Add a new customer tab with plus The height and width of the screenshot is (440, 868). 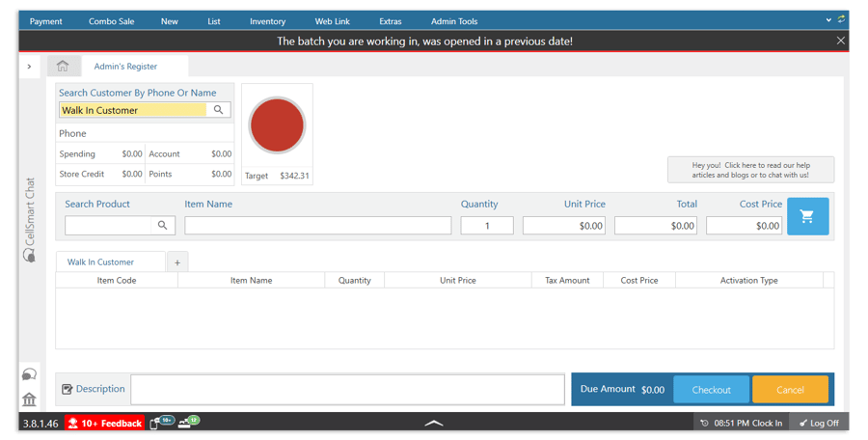(x=177, y=262)
